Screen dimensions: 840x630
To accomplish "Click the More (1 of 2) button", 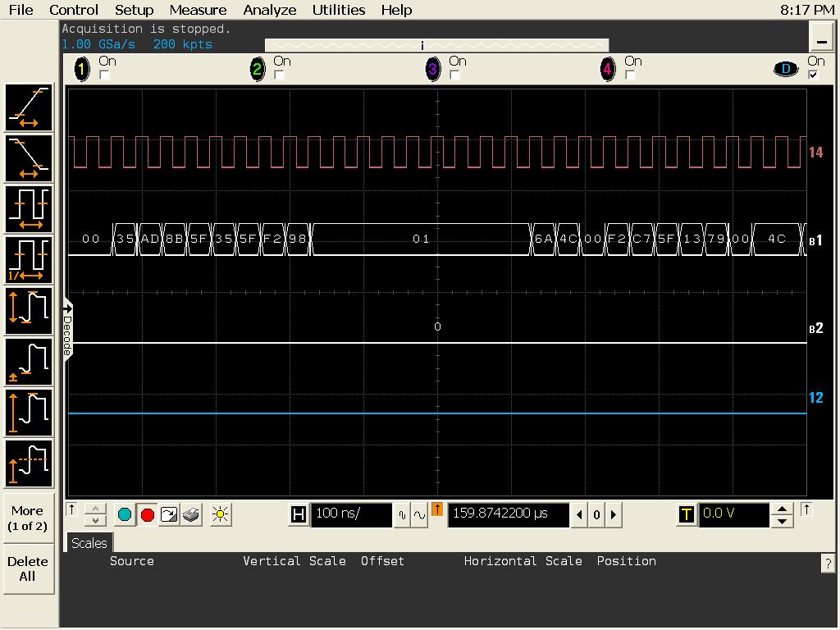I will [28, 518].
